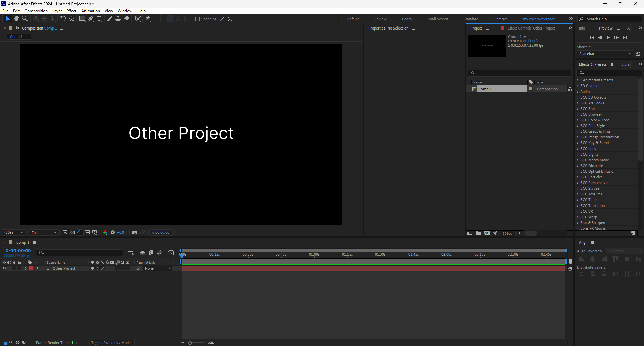Image resolution: width=644 pixels, height=346 pixels.
Task: Switch to the Review workspace
Action: [x=380, y=19]
